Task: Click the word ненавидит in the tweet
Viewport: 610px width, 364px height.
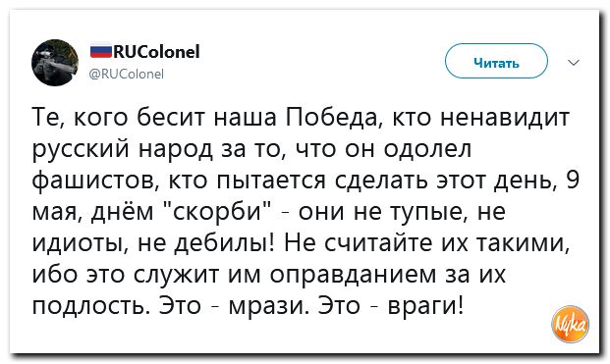Action: pos(505,118)
